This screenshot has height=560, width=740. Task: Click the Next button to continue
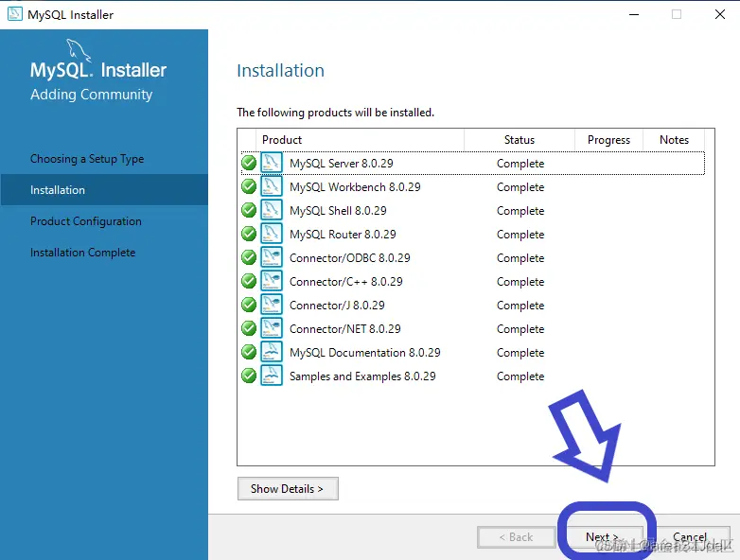point(602,537)
